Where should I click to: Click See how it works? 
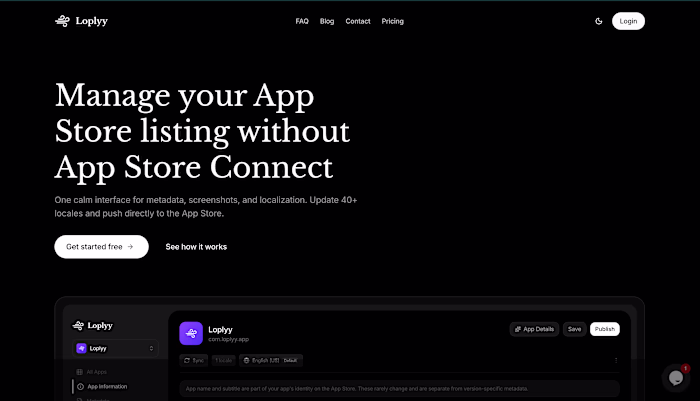pos(196,247)
